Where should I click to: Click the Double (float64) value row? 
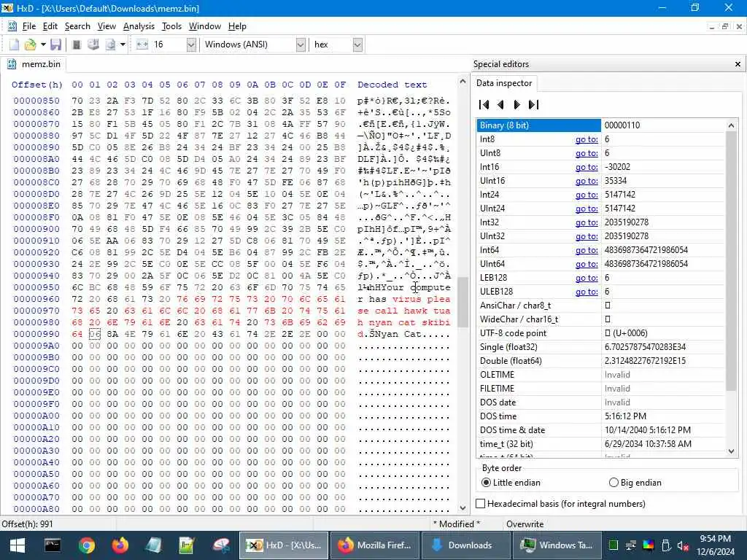click(x=600, y=360)
